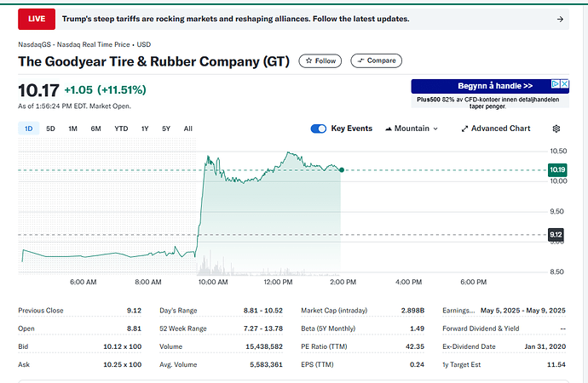Close the Plus500 ad with X icon
The image size is (588, 383).
click(x=564, y=84)
